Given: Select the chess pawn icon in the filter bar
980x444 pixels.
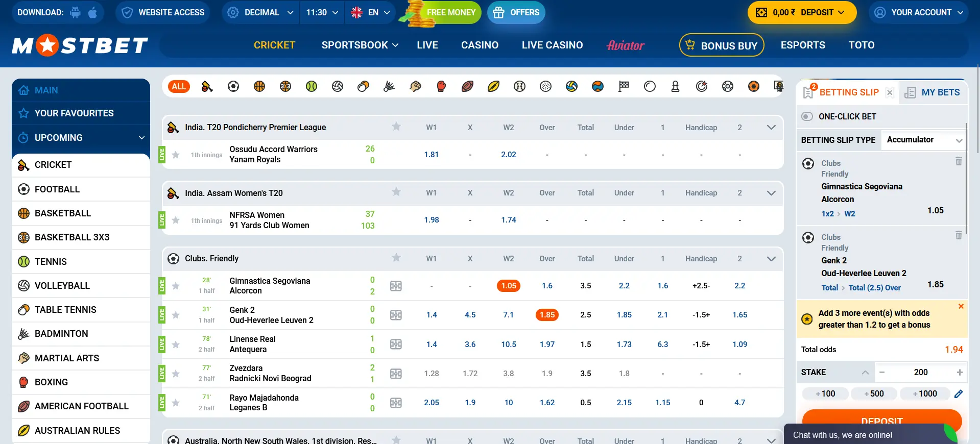Looking at the screenshot, I should point(675,86).
